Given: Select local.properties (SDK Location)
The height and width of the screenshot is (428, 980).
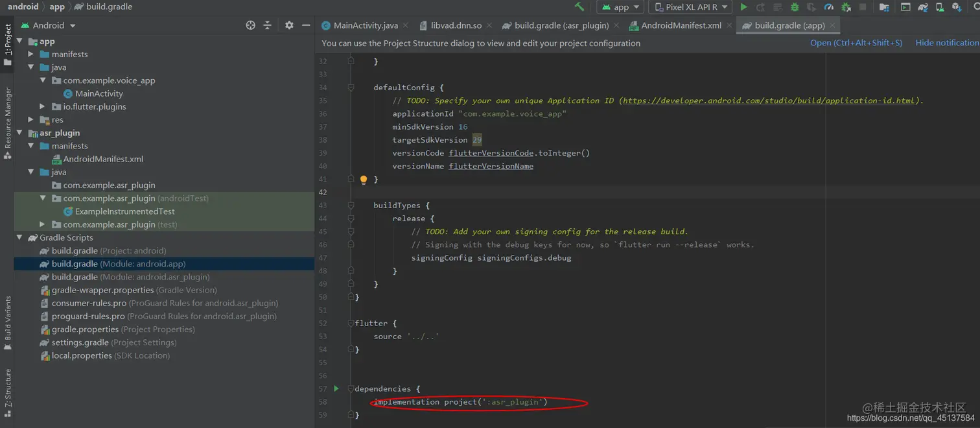Looking at the screenshot, I should (x=110, y=355).
